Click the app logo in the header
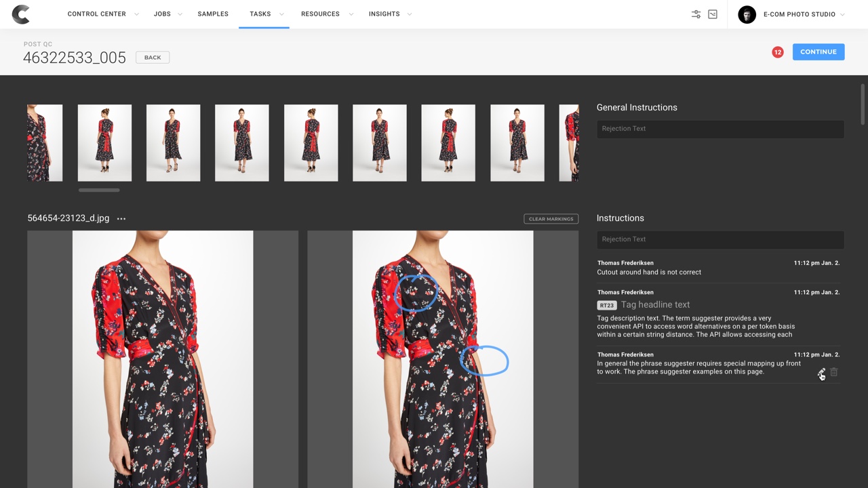This screenshot has width=868, height=488. click(x=21, y=14)
